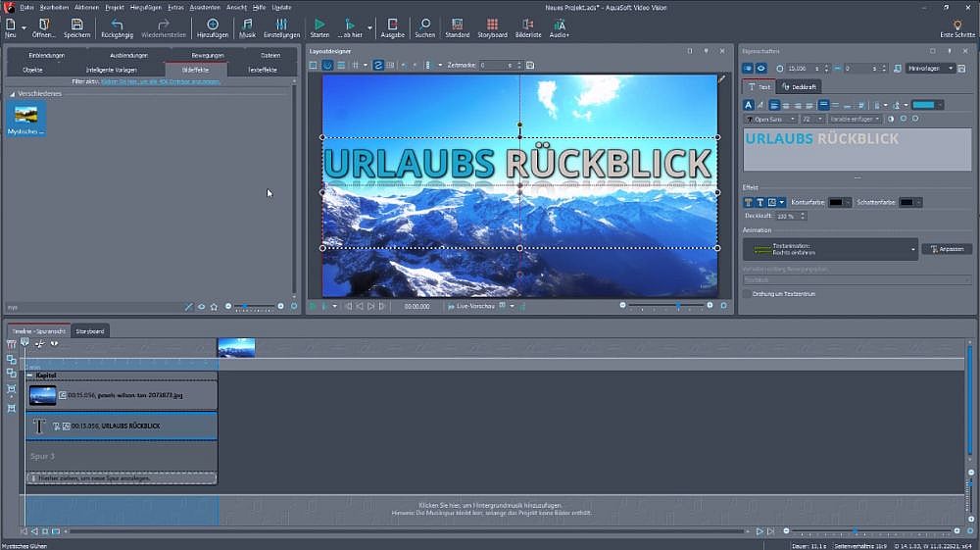The height and width of the screenshot is (550, 980).
Task: Open the Suchen search tool
Action: pos(424,24)
